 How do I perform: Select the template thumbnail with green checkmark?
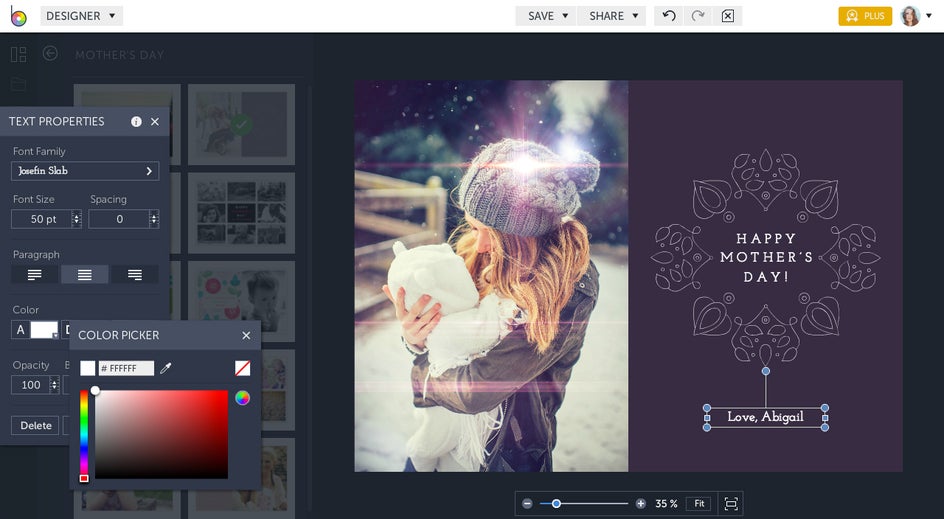[241, 125]
